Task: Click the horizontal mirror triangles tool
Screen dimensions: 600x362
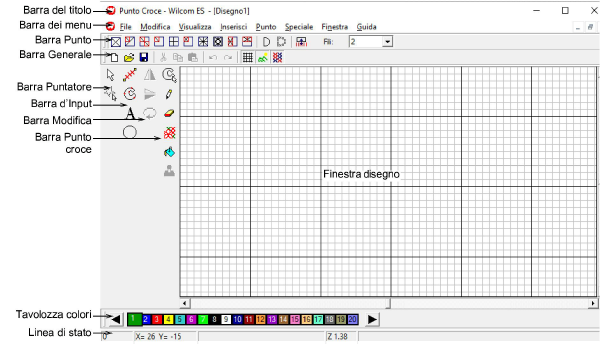Action: click(x=150, y=75)
